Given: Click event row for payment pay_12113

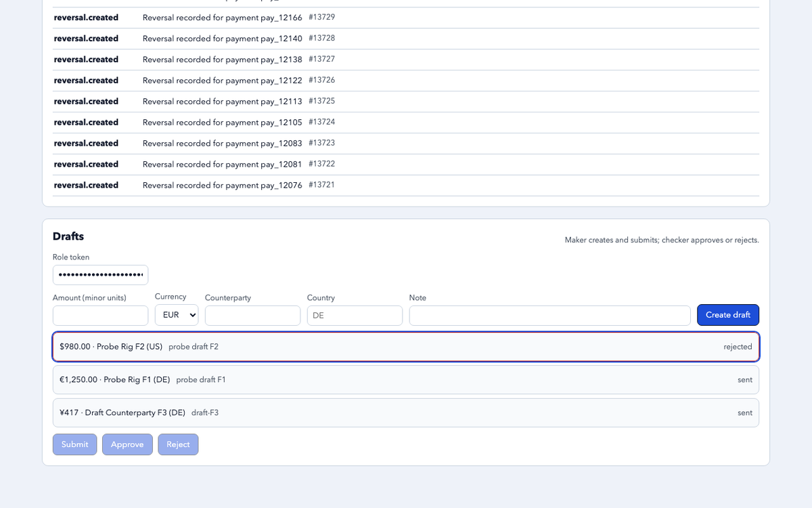Looking at the screenshot, I should (x=406, y=102).
